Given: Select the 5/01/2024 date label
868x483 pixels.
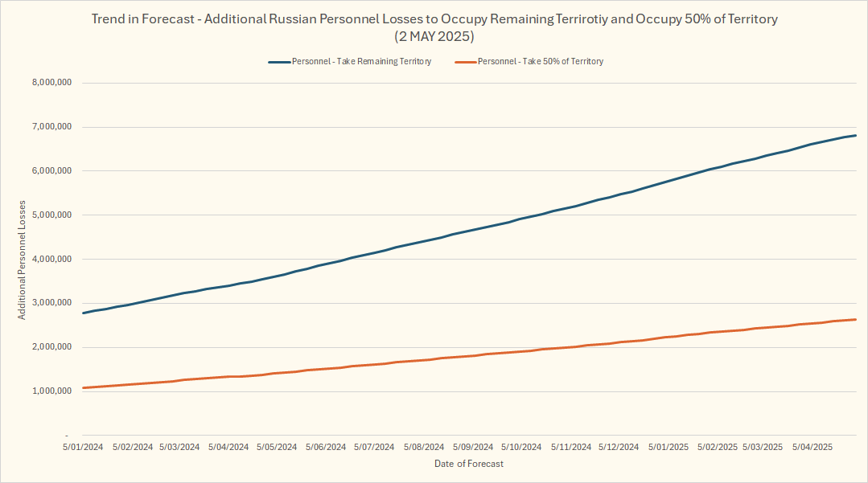Looking at the screenshot, I should pos(83,447).
